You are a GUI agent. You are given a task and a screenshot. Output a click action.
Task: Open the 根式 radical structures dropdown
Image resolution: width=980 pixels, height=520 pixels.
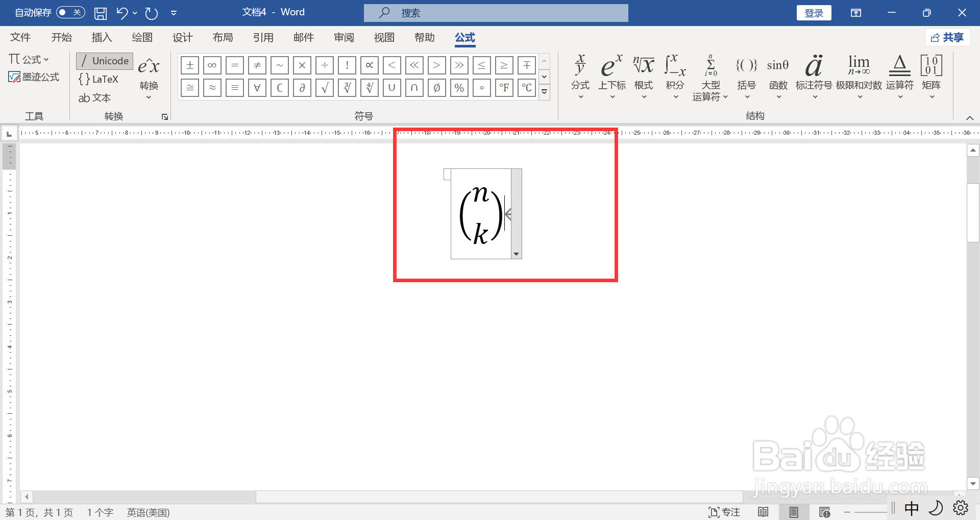(x=644, y=77)
